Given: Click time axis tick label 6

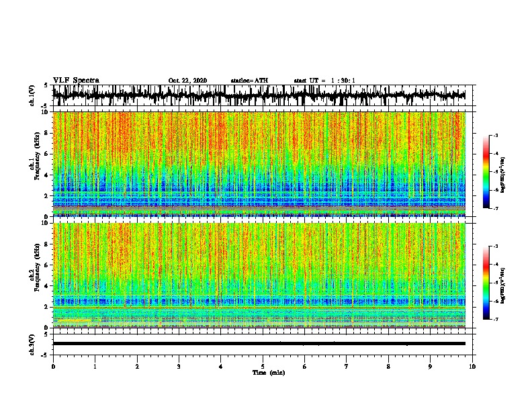Looking at the screenshot, I should pyautogui.click(x=305, y=367).
